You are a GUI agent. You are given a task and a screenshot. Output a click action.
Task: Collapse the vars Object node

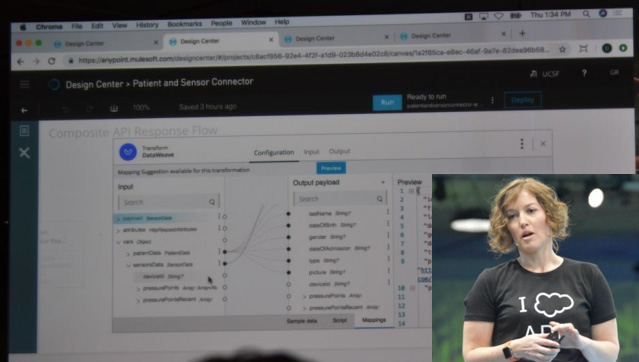coord(118,242)
